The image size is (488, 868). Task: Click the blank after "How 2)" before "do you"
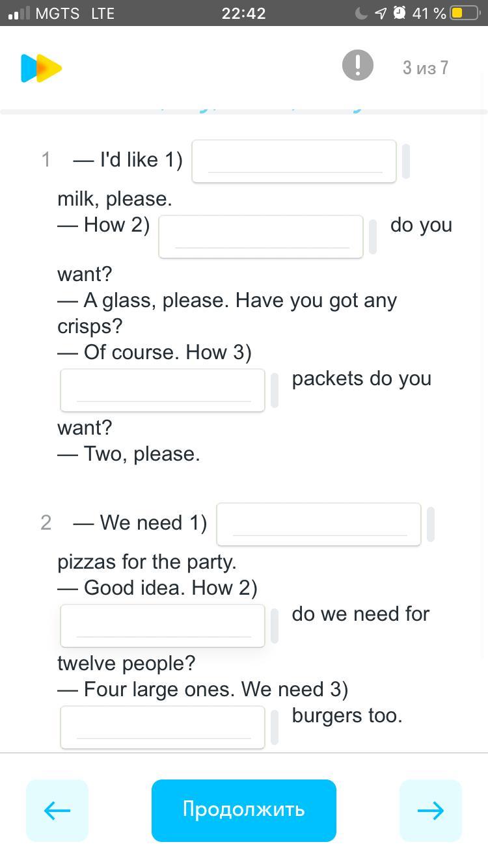(261, 237)
